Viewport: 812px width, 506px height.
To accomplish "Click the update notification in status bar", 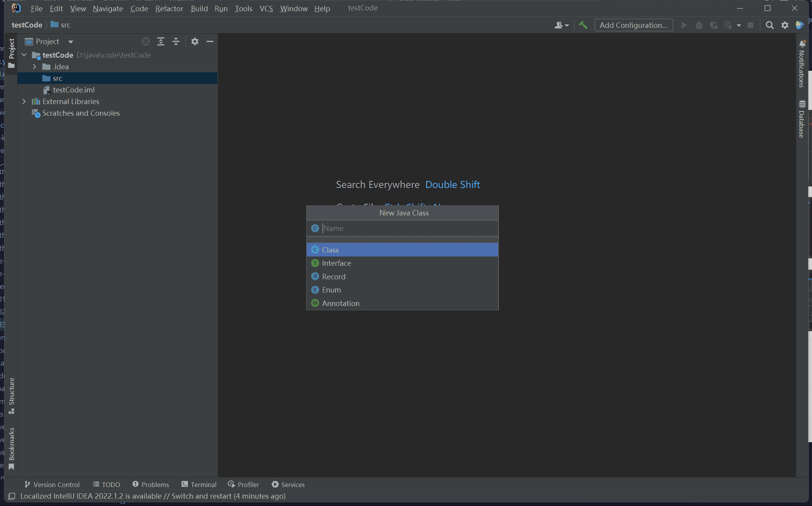I will pyautogui.click(x=153, y=496).
